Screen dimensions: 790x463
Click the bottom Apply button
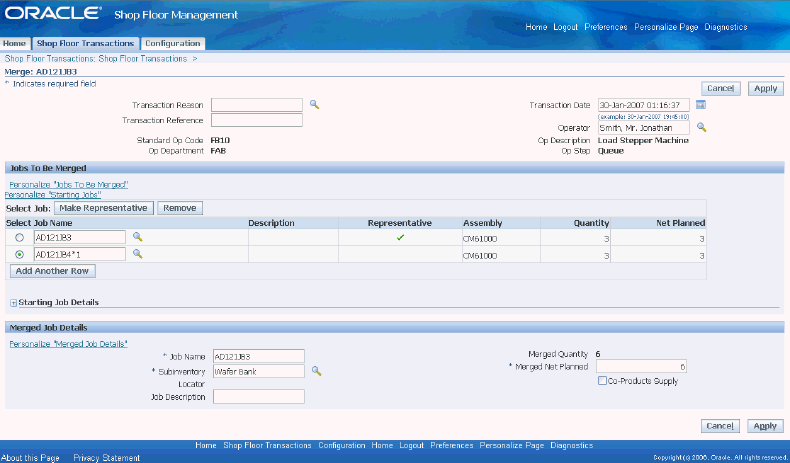tap(765, 426)
